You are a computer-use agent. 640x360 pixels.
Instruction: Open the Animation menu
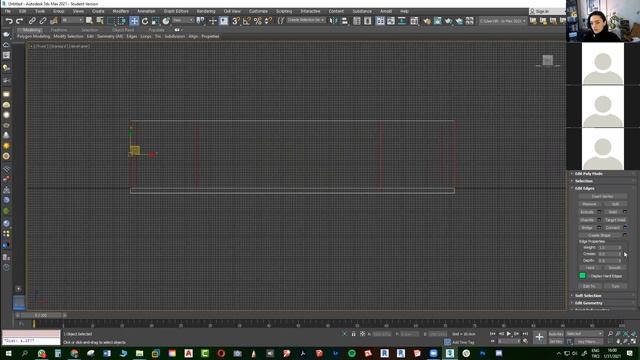point(146,11)
